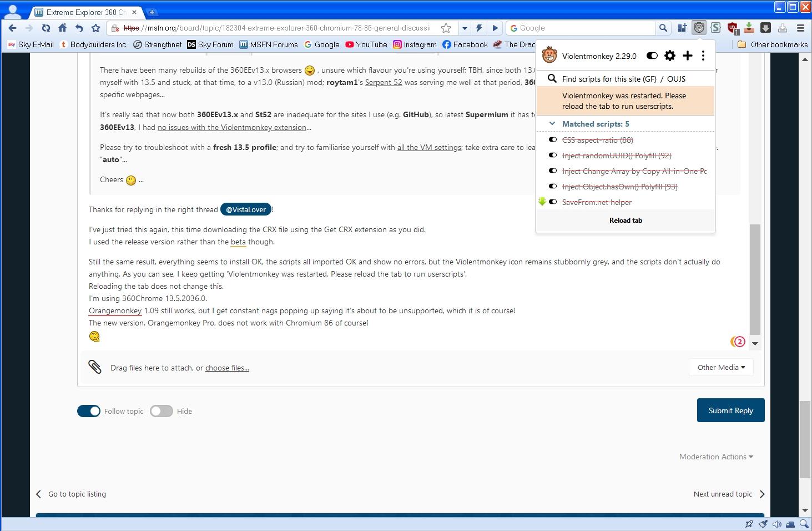Toggle Violentmonkey scripts enabled switch
Screen dimensions: 812x531
(652, 56)
